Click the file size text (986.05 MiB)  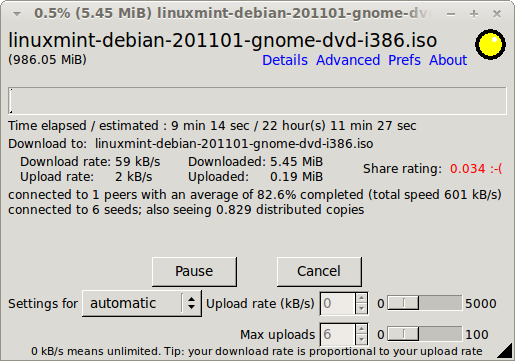pyautogui.click(x=47, y=60)
